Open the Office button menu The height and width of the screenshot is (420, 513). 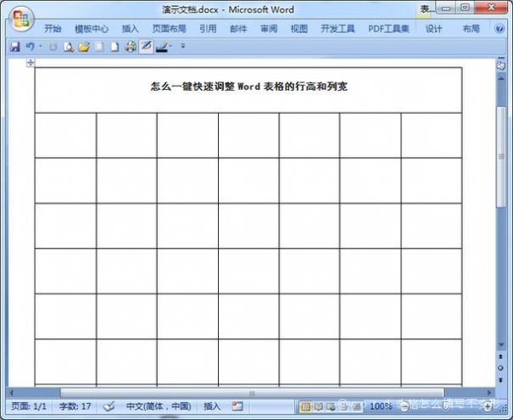21,19
